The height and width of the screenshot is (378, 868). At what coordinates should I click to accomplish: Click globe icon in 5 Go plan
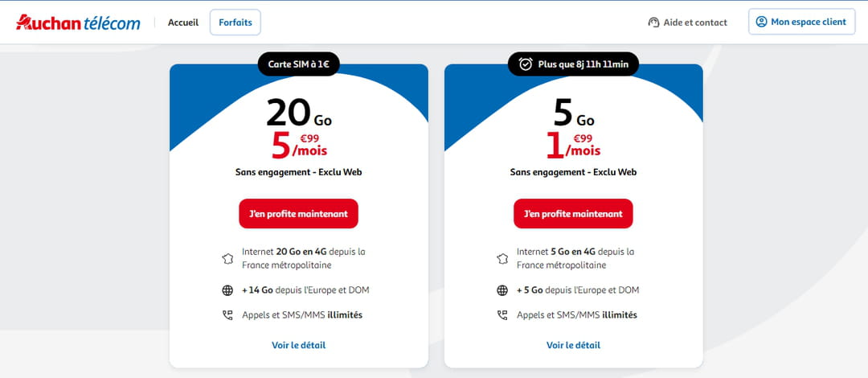(502, 290)
